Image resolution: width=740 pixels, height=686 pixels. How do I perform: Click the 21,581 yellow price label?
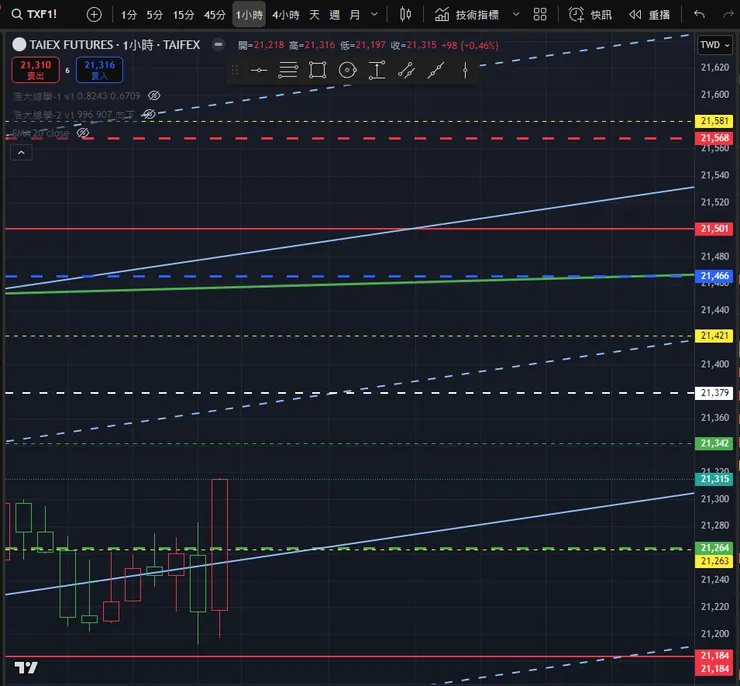click(x=714, y=121)
